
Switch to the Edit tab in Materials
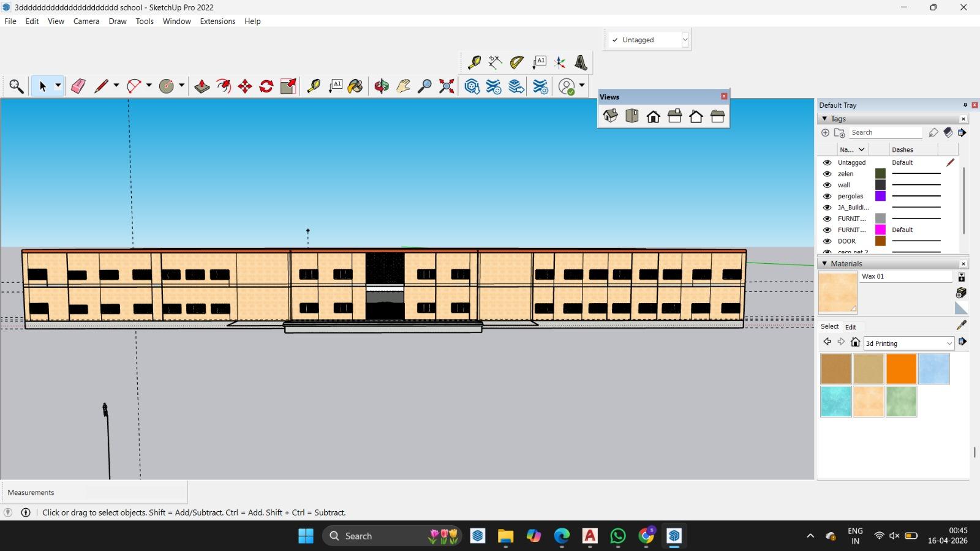coord(850,327)
